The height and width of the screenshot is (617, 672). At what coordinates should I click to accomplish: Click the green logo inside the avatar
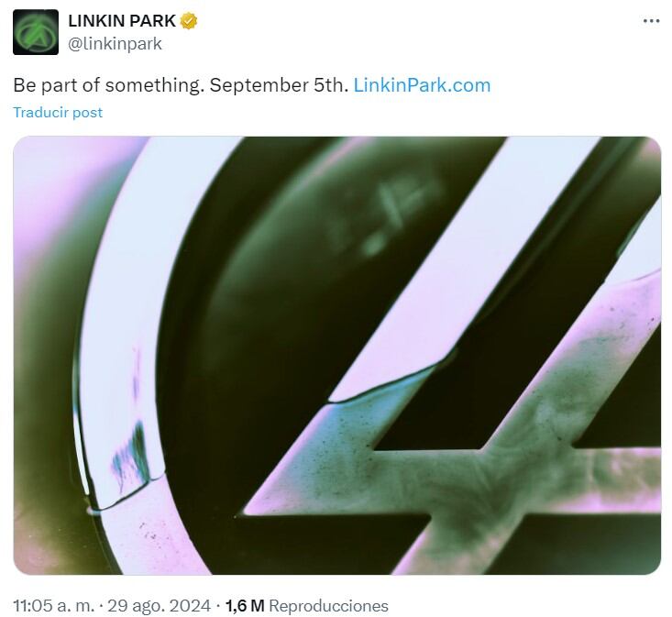pos(36,33)
